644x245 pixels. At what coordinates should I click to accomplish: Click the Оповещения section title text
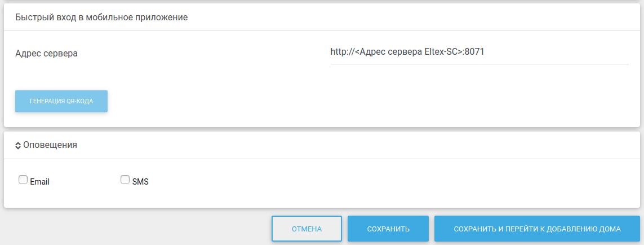[x=50, y=145]
